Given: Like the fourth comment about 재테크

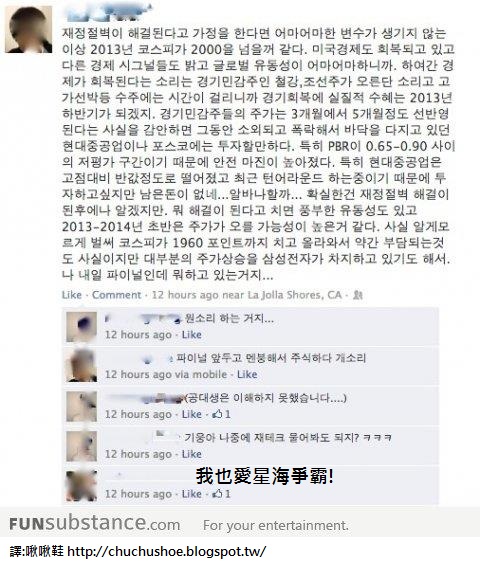Looking at the screenshot, I should point(191,454).
